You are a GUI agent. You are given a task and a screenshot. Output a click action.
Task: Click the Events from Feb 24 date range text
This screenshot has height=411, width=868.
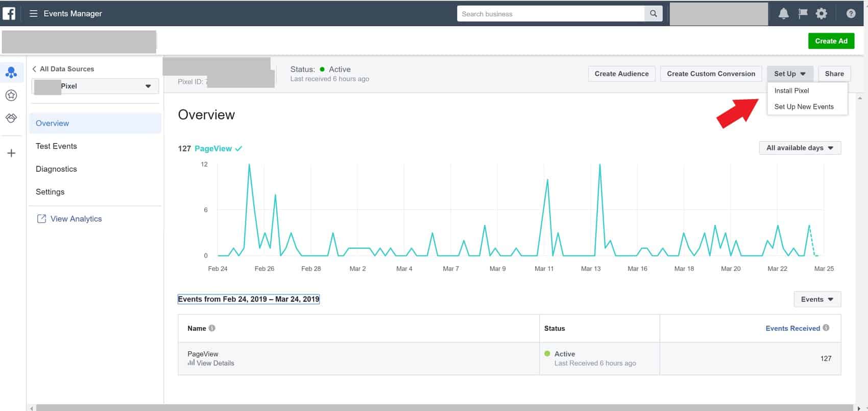pos(249,299)
